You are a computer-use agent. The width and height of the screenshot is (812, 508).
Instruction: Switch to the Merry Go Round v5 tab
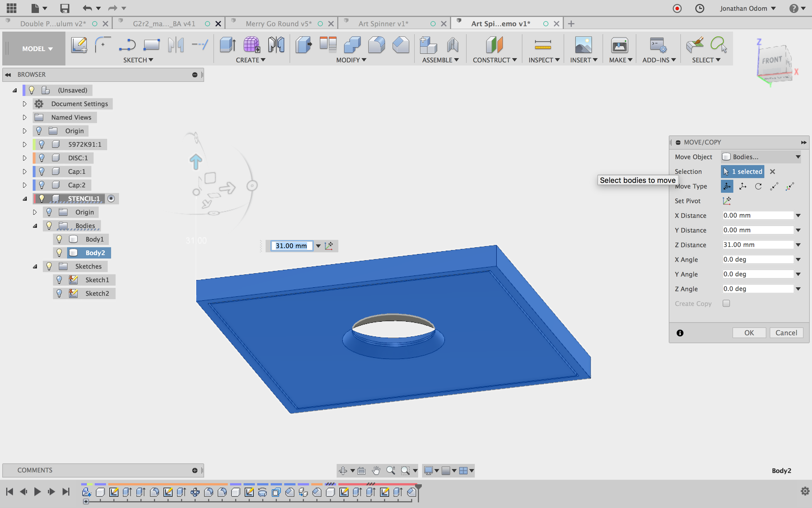[x=278, y=24]
